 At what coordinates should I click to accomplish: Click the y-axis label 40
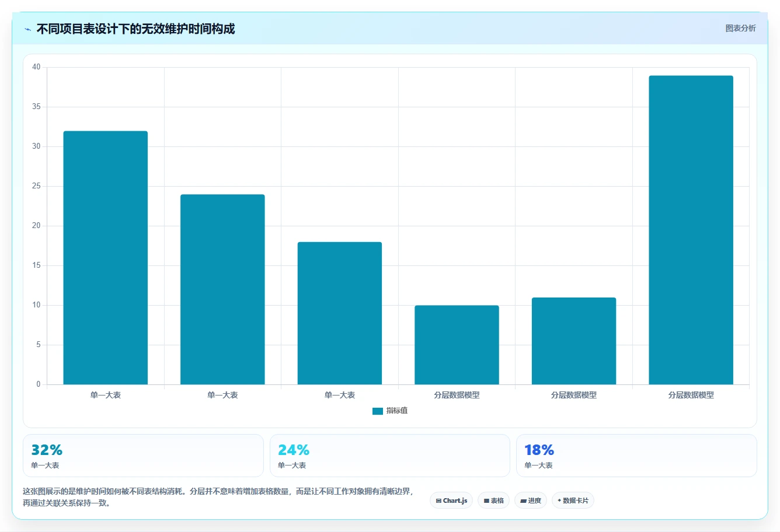pyautogui.click(x=36, y=67)
